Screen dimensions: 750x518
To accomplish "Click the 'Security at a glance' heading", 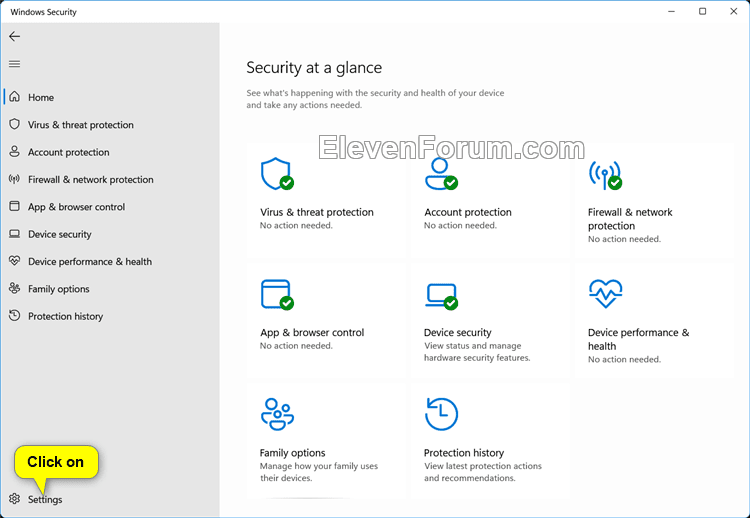I will coord(314,67).
